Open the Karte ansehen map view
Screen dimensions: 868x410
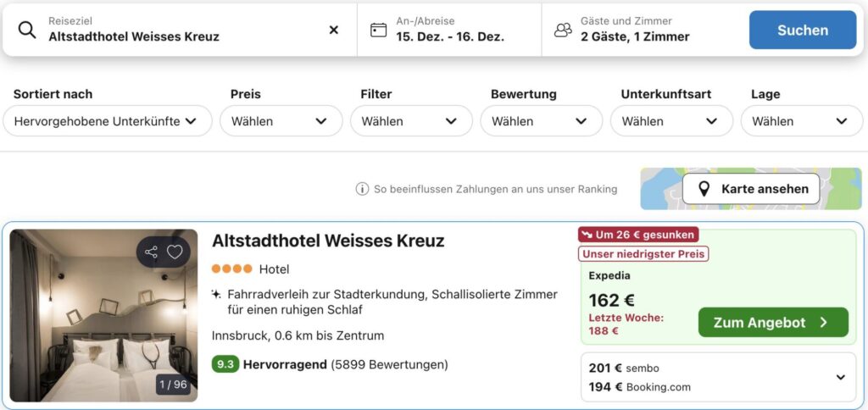tap(751, 189)
